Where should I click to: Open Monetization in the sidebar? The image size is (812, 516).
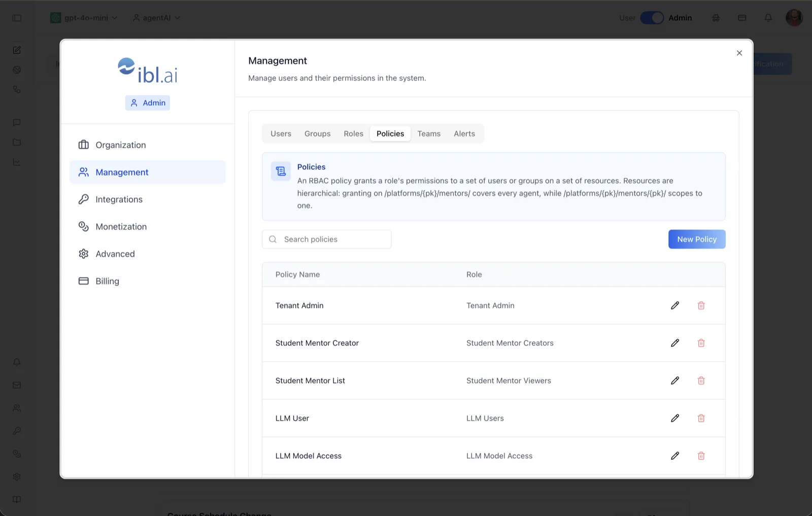[148, 227]
